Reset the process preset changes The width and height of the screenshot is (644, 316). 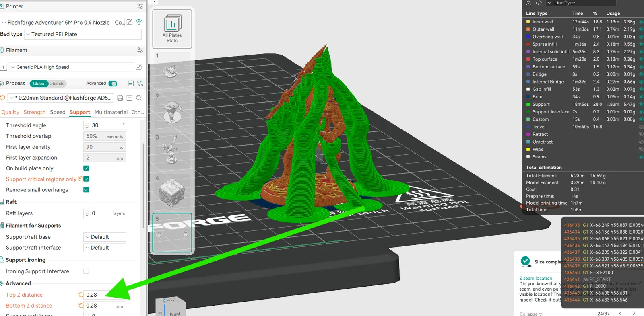[3, 98]
